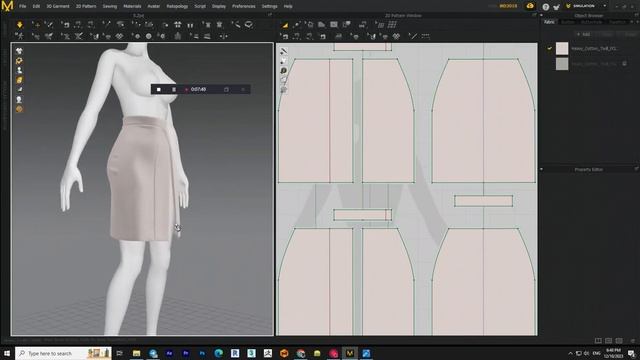The width and height of the screenshot is (640, 360).
Task: Click the avatar figure icon in second 3D toolbar row
Action: pyautogui.click(x=19, y=36)
